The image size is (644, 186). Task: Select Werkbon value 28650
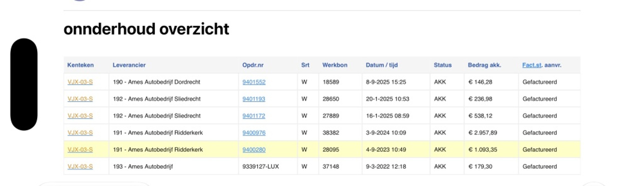click(x=331, y=99)
